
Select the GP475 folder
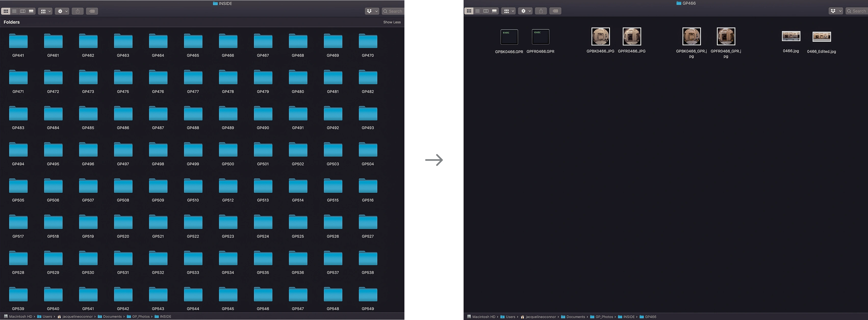[x=123, y=77]
